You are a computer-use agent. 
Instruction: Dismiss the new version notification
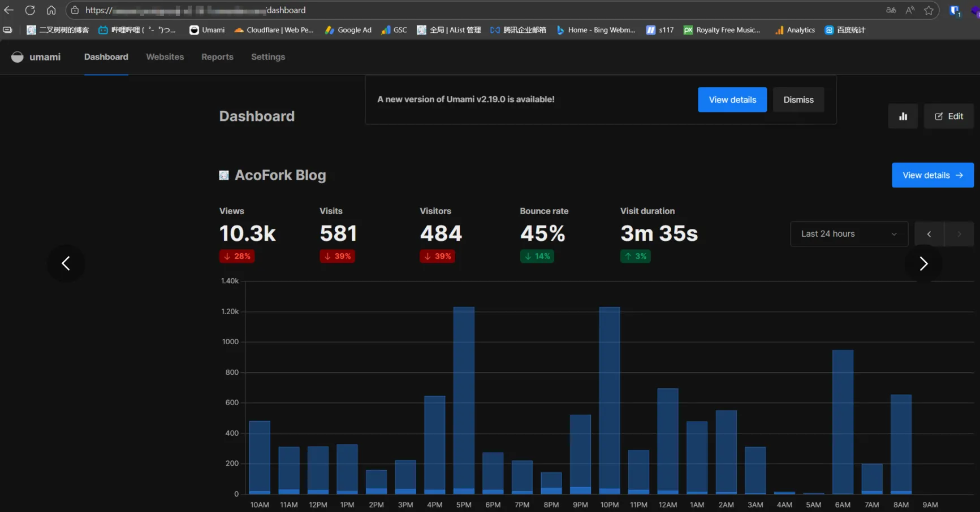click(x=798, y=99)
